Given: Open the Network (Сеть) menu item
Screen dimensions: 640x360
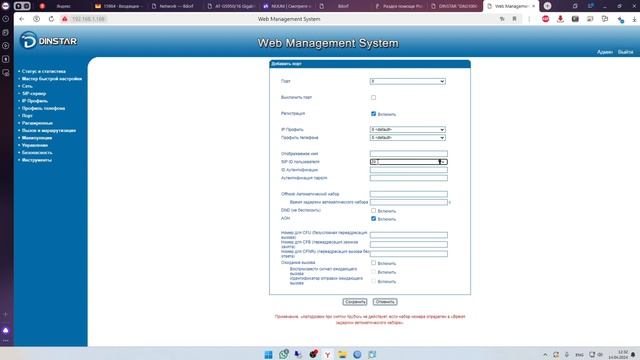Looking at the screenshot, I should pyautogui.click(x=27, y=86).
